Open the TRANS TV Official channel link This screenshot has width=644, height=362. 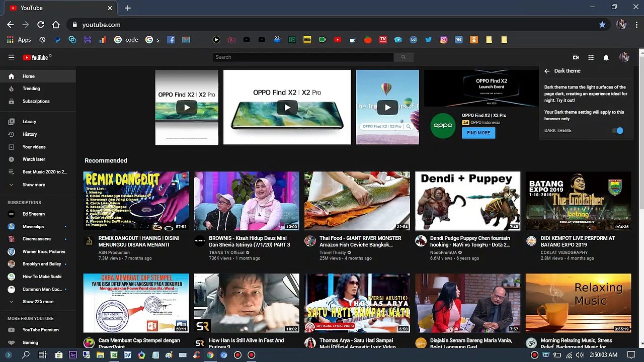[x=226, y=252]
